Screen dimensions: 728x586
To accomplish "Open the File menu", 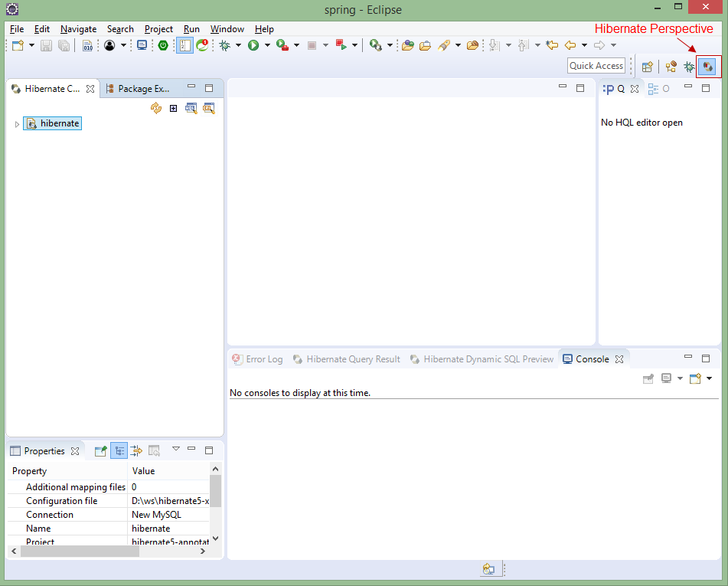I will coord(17,29).
